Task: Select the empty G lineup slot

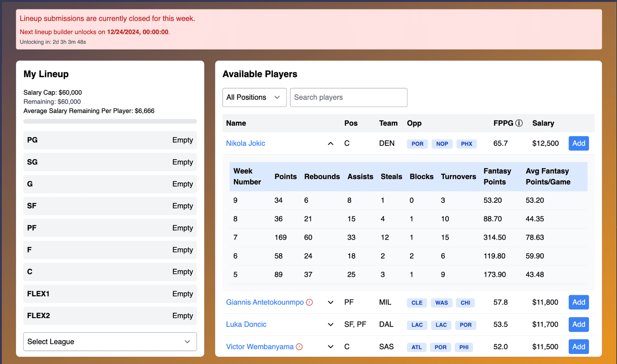Action: point(110,184)
